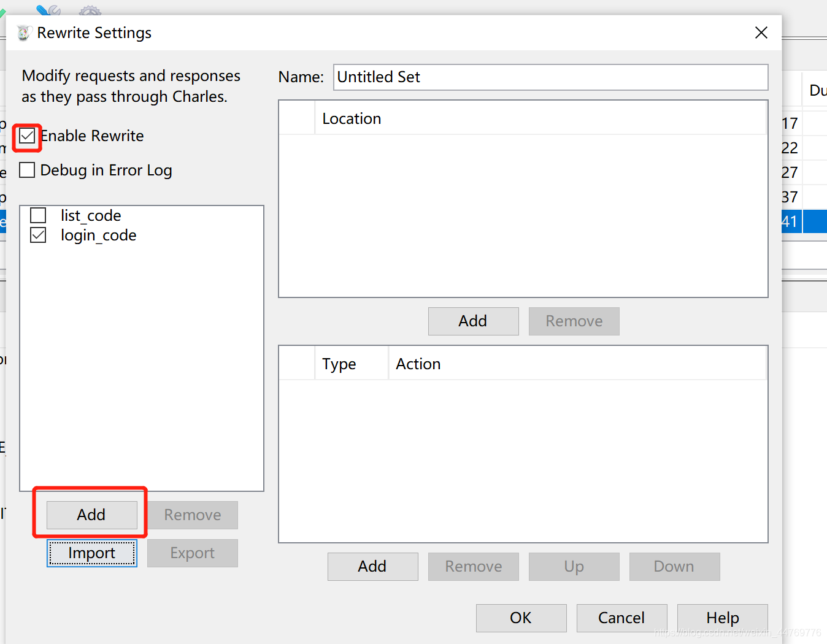827x644 pixels.
Task: Open Help for Rewrite Settings
Action: (723, 618)
